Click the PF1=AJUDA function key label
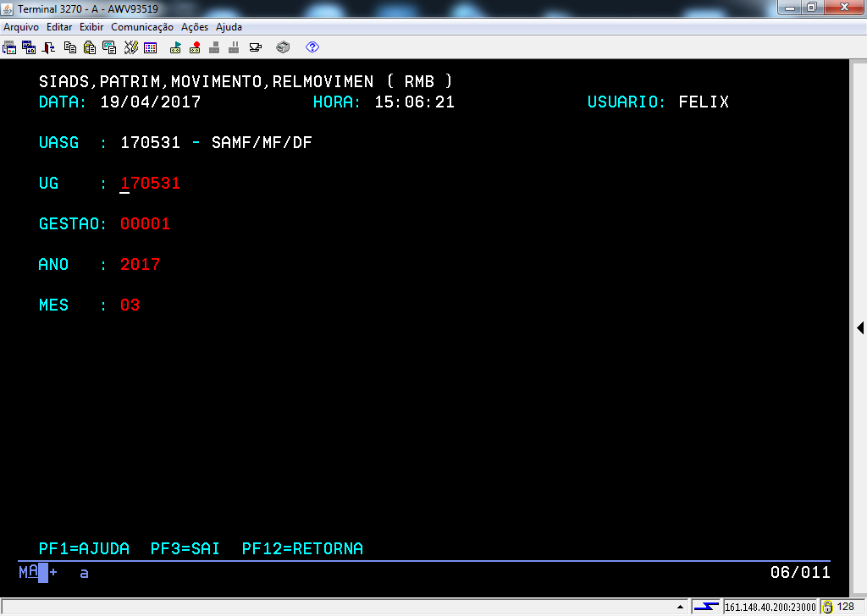 (84, 548)
